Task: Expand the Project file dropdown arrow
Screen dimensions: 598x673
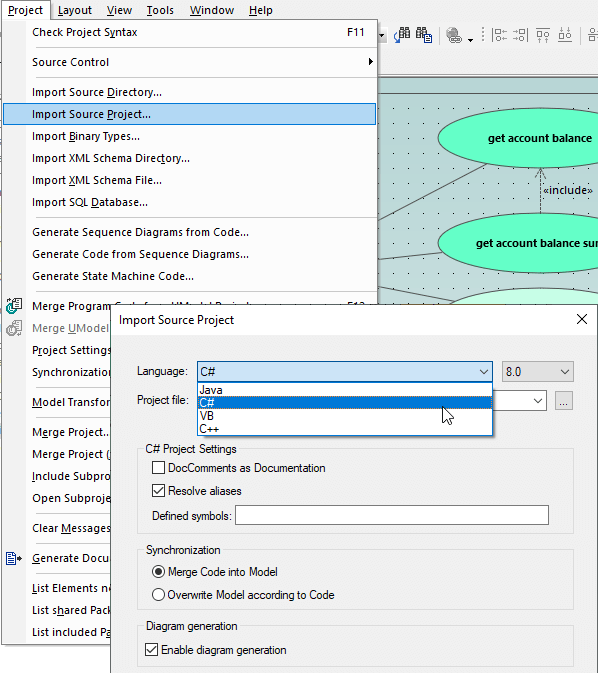Action: [537, 401]
